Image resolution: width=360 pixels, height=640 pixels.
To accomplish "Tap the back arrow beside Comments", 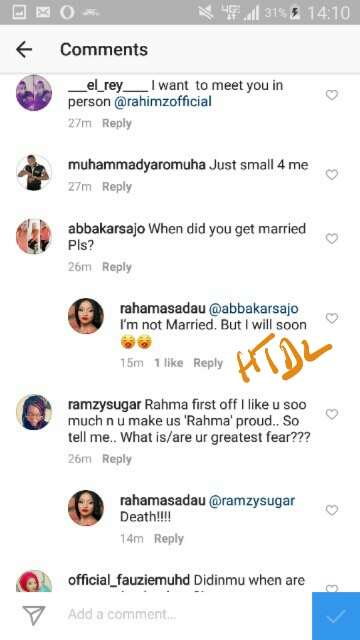I will tap(24, 49).
